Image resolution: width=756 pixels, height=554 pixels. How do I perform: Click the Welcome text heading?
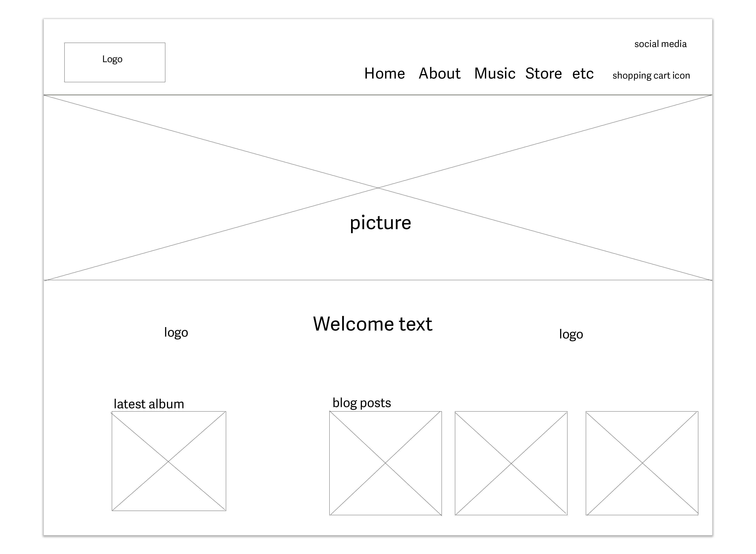[x=373, y=324]
